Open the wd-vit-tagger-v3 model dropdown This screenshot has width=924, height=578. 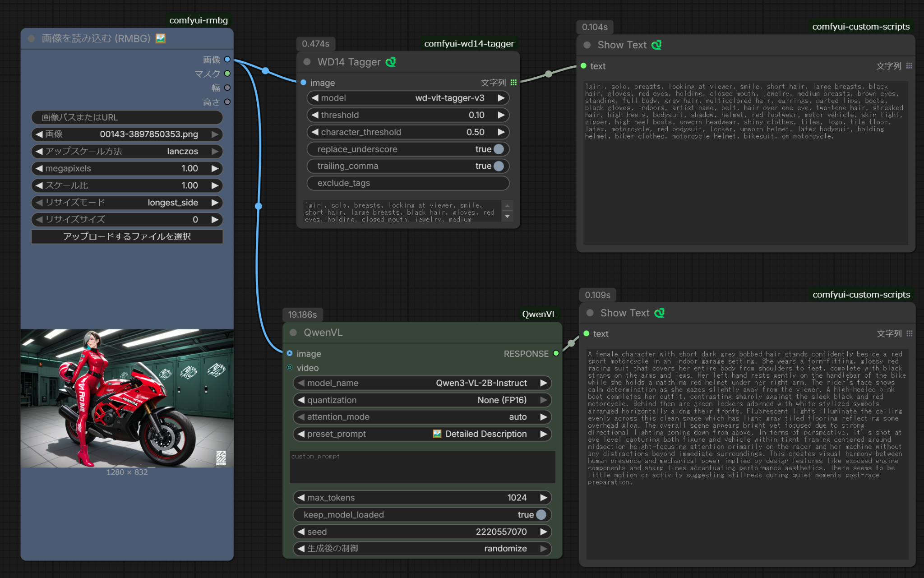449,98
